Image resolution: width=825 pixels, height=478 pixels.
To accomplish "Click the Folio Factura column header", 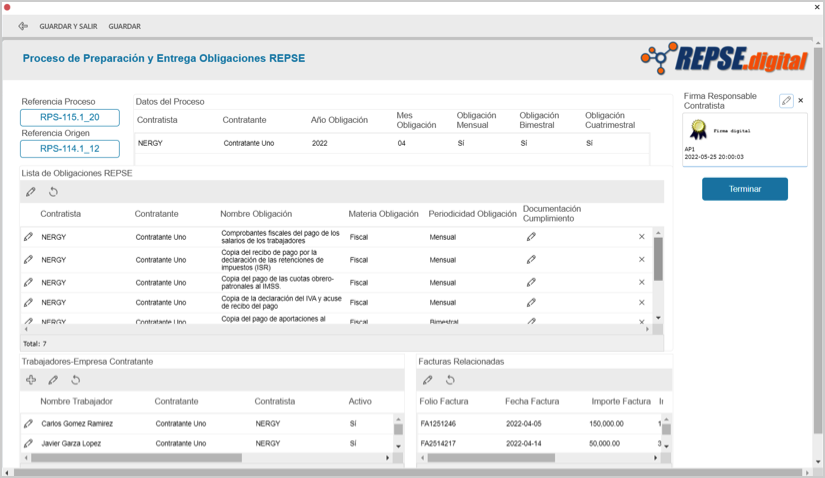I will (444, 401).
